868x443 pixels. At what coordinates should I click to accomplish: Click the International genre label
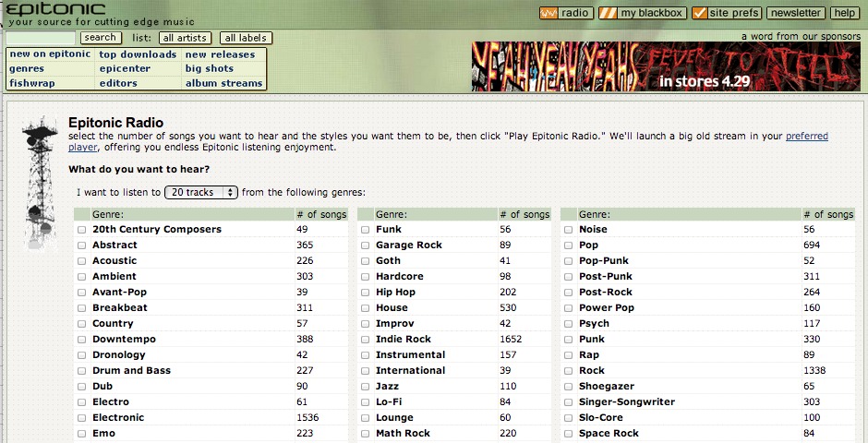[x=411, y=370]
